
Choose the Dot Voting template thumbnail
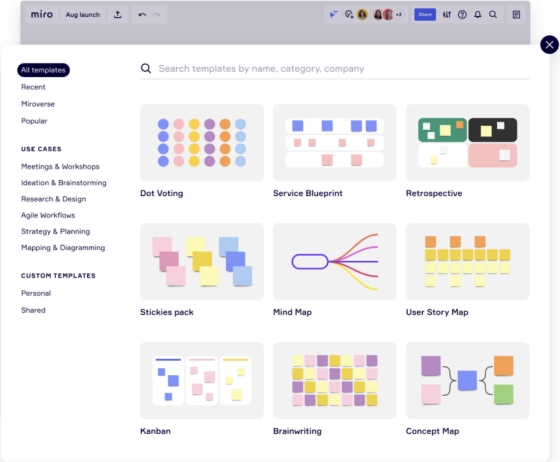(x=202, y=142)
